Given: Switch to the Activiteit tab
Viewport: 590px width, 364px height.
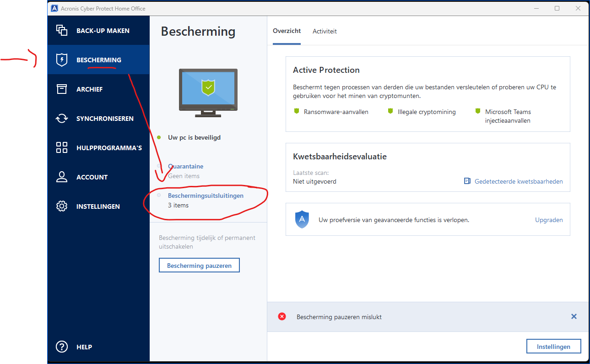Looking at the screenshot, I should [x=325, y=31].
